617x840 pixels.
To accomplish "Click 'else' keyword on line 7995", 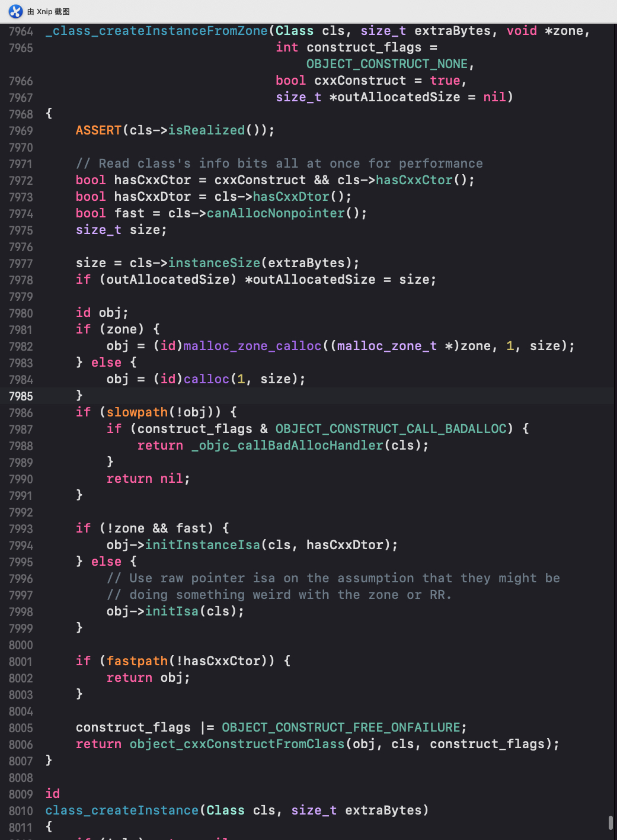I will (106, 562).
